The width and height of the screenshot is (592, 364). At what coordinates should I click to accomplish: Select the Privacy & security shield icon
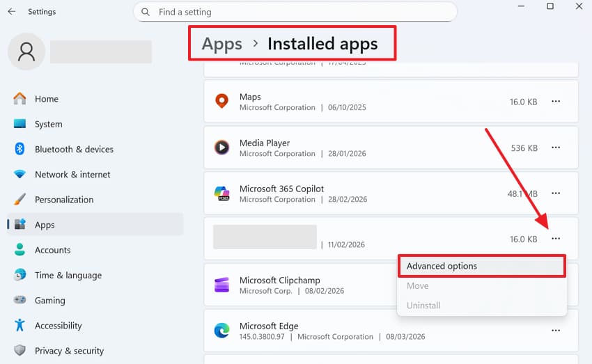point(20,350)
